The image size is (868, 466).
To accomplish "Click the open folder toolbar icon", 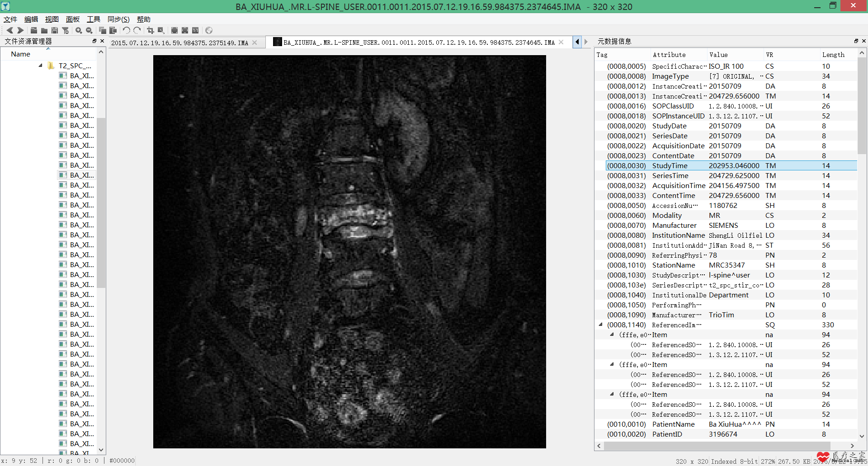I will [44, 30].
